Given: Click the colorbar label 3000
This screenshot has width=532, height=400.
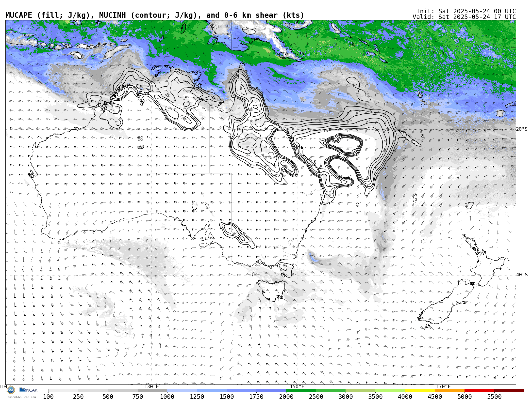Looking at the screenshot, I should tap(346, 397).
